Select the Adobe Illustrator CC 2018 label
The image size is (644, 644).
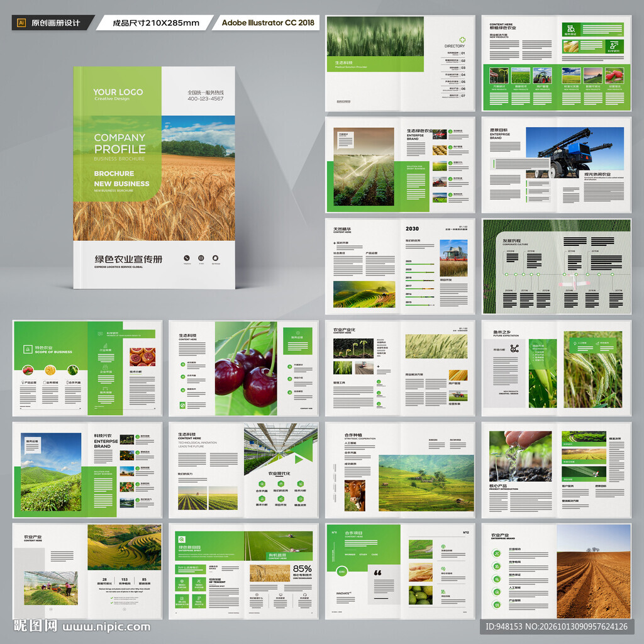tap(268, 23)
